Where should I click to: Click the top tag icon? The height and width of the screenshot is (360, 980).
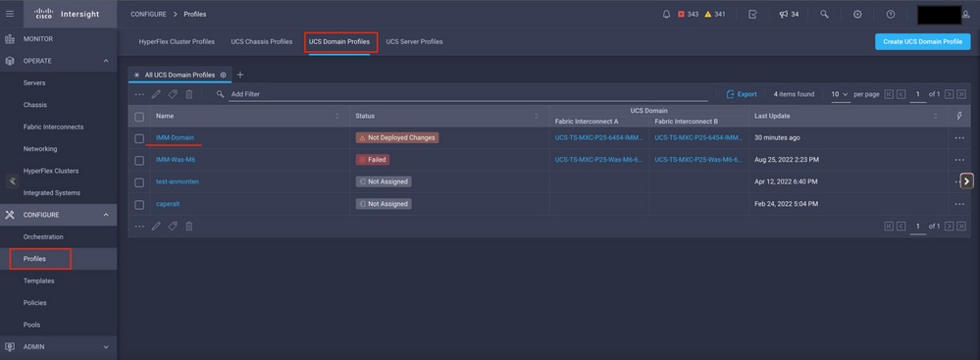173,94
